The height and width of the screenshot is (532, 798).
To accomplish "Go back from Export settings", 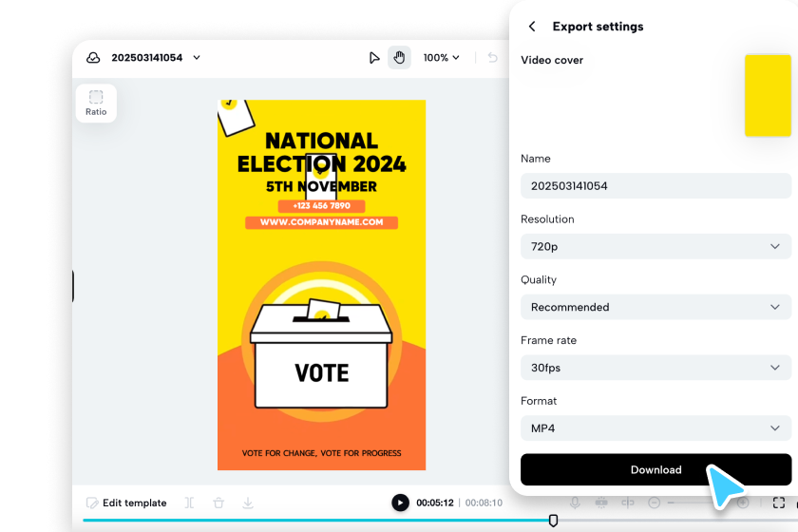I will pos(532,27).
